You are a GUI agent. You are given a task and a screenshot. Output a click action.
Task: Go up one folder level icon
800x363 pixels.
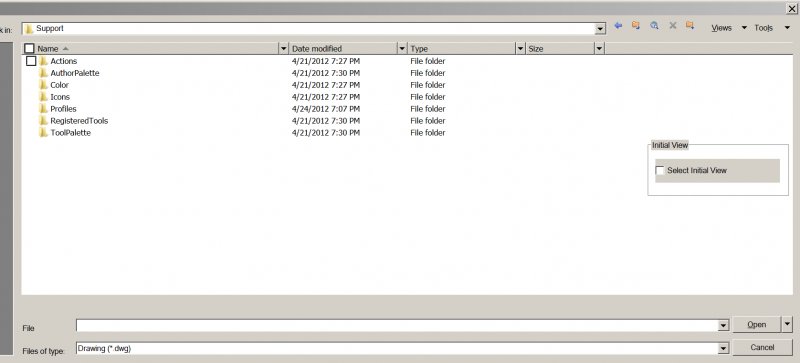636,26
